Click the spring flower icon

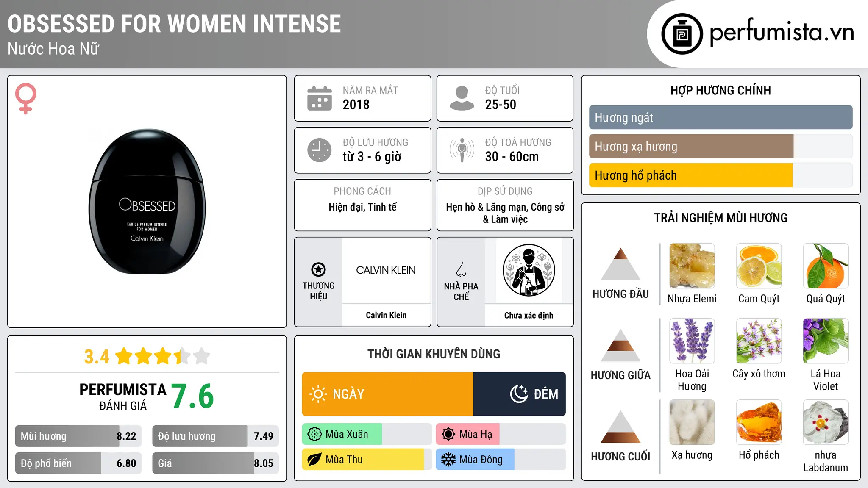pyautogui.click(x=314, y=434)
